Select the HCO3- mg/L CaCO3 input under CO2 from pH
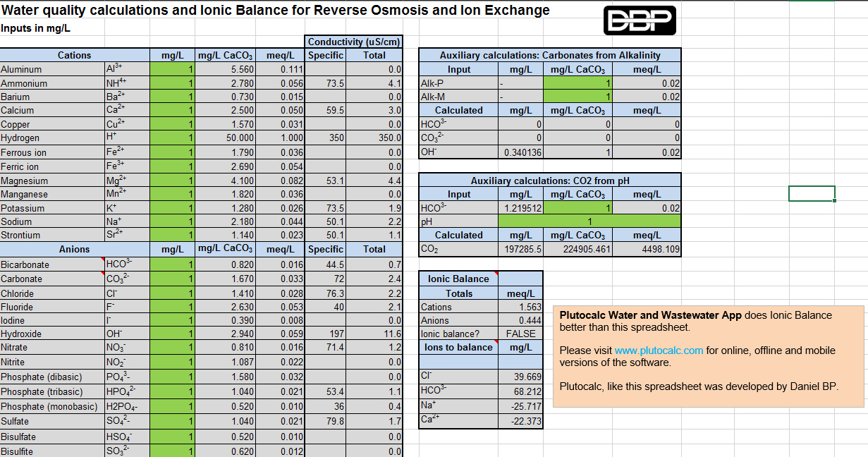The height and width of the screenshot is (457, 868). point(578,208)
